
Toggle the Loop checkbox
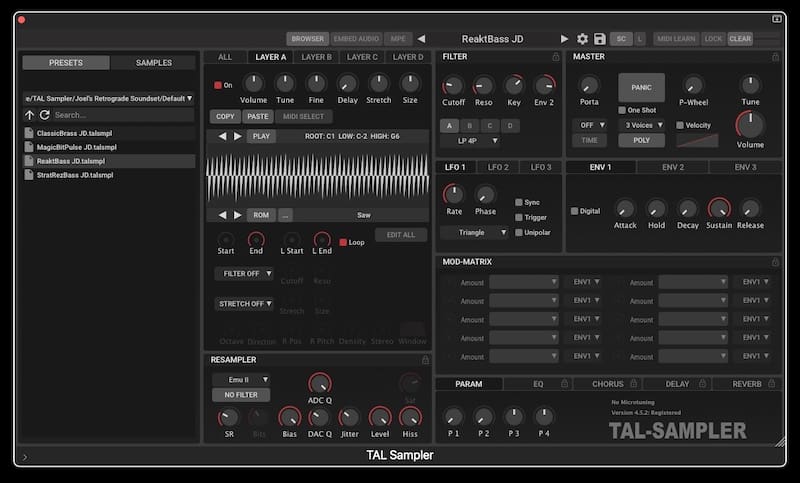point(343,242)
